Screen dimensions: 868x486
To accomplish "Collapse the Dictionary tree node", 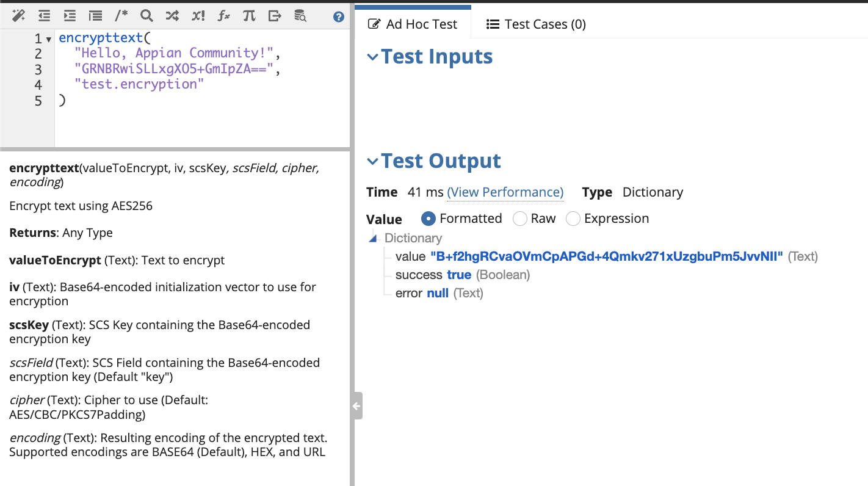I will click(x=373, y=238).
